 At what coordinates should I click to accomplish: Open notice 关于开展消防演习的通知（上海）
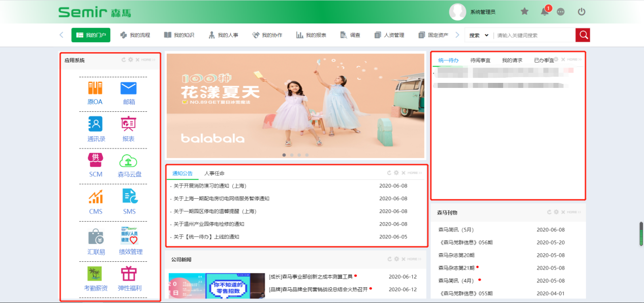(210, 186)
